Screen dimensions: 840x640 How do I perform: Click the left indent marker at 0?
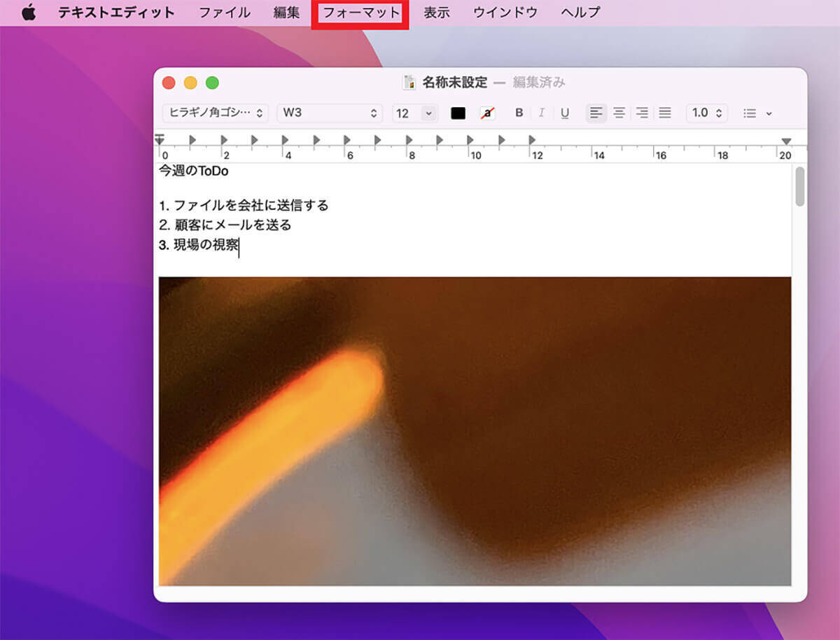(160, 140)
